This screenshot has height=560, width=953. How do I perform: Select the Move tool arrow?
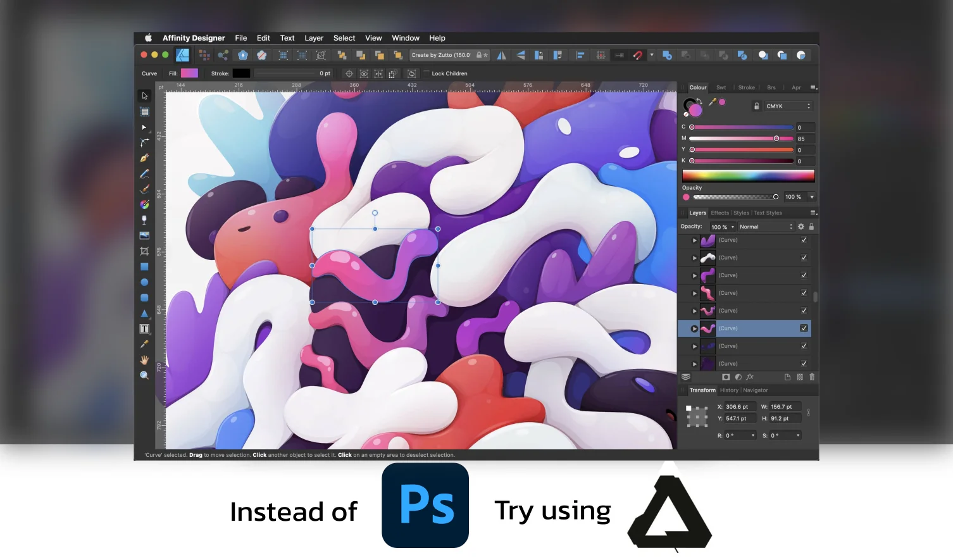pyautogui.click(x=144, y=96)
